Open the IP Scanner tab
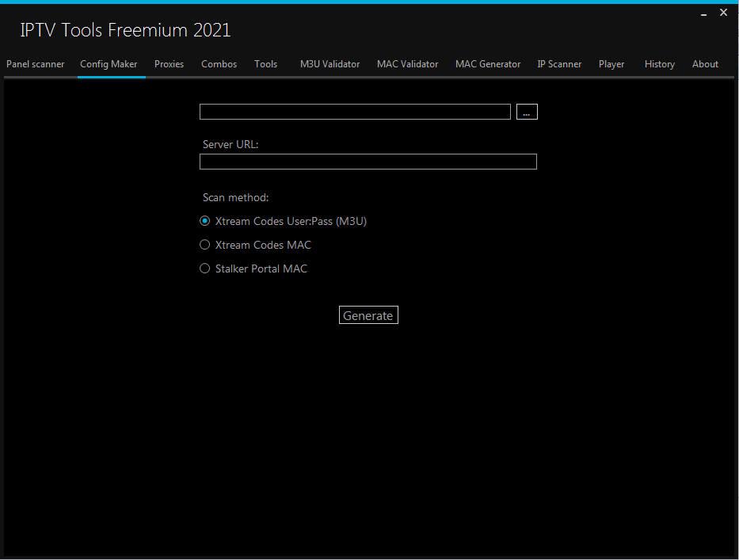This screenshot has width=739, height=560. tap(559, 64)
